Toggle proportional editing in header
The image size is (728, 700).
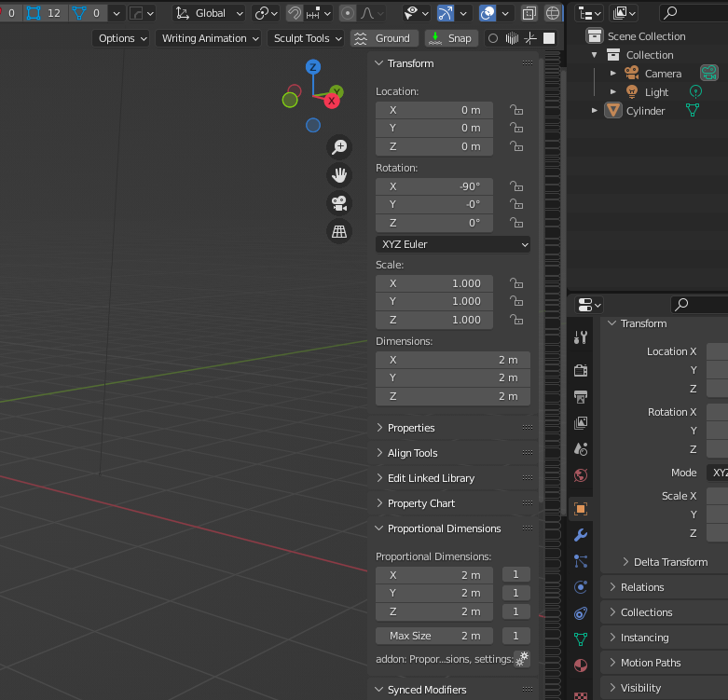(348, 13)
